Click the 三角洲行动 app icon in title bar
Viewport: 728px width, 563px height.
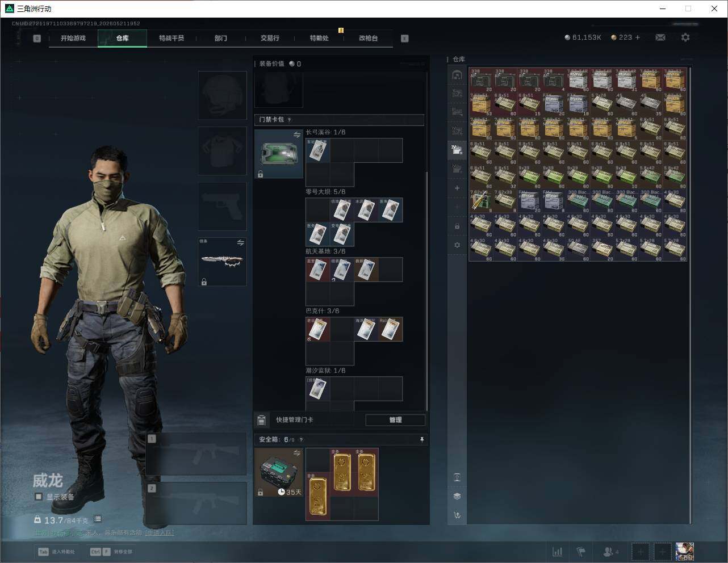[x=9, y=9]
